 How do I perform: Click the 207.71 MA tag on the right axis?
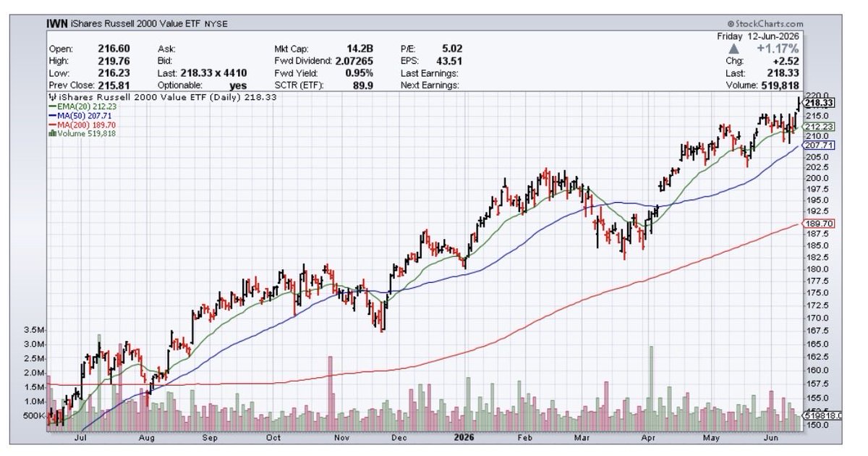(820, 145)
